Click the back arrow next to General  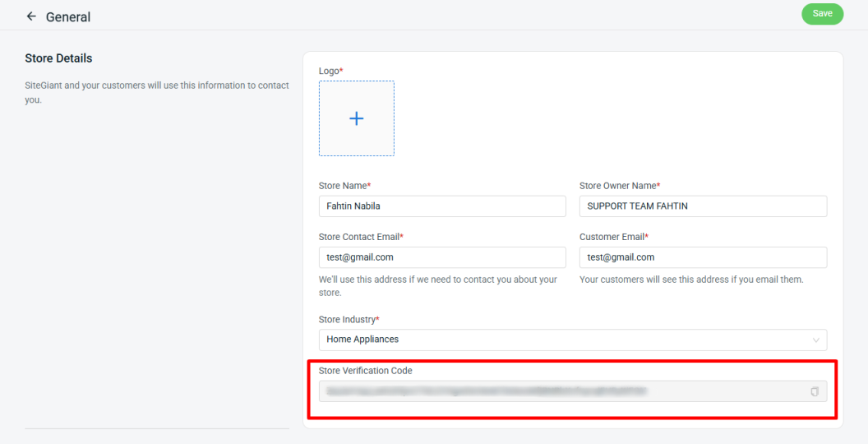click(x=31, y=16)
